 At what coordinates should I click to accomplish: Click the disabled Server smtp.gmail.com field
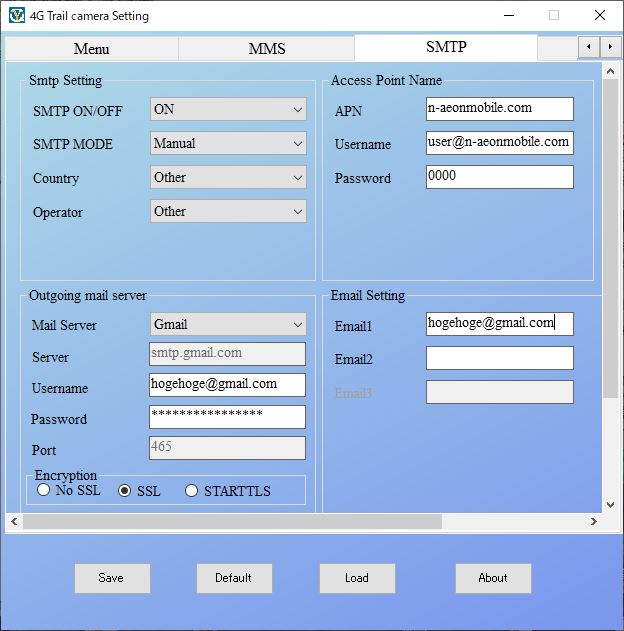click(x=227, y=354)
